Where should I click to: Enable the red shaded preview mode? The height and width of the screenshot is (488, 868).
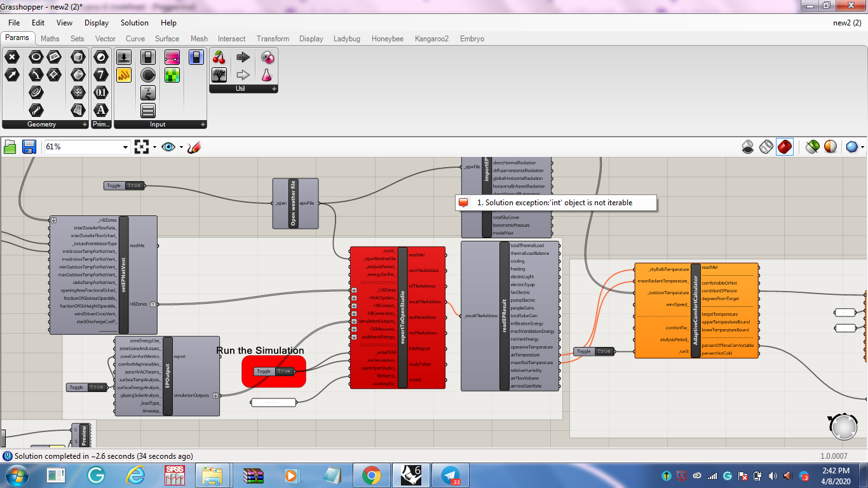[785, 147]
